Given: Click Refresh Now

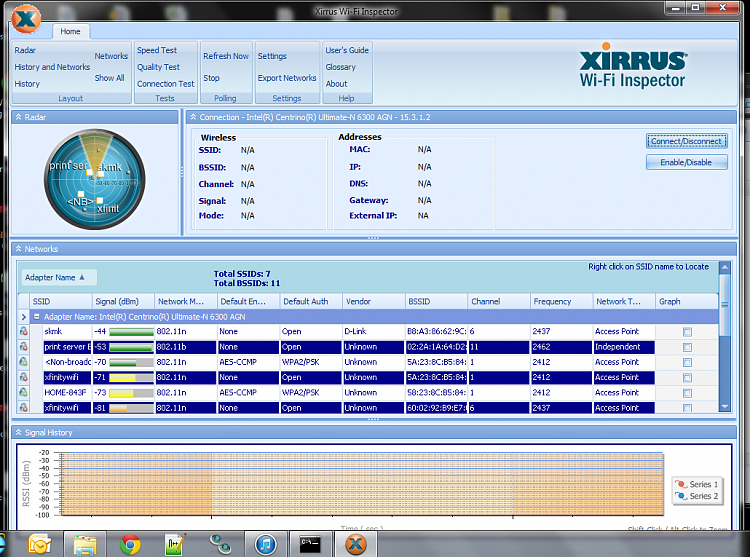Looking at the screenshot, I should click(226, 56).
